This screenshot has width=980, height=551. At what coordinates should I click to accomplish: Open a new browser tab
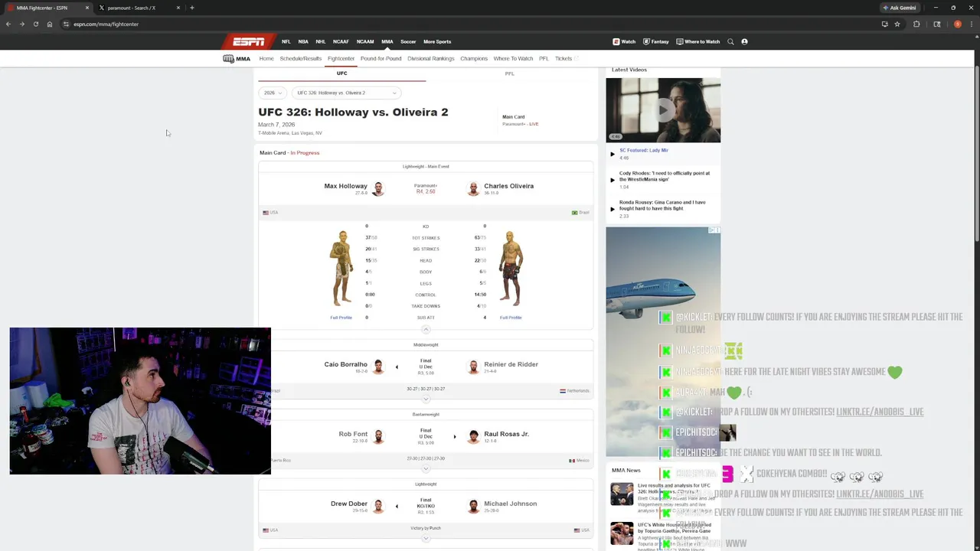(x=191, y=8)
